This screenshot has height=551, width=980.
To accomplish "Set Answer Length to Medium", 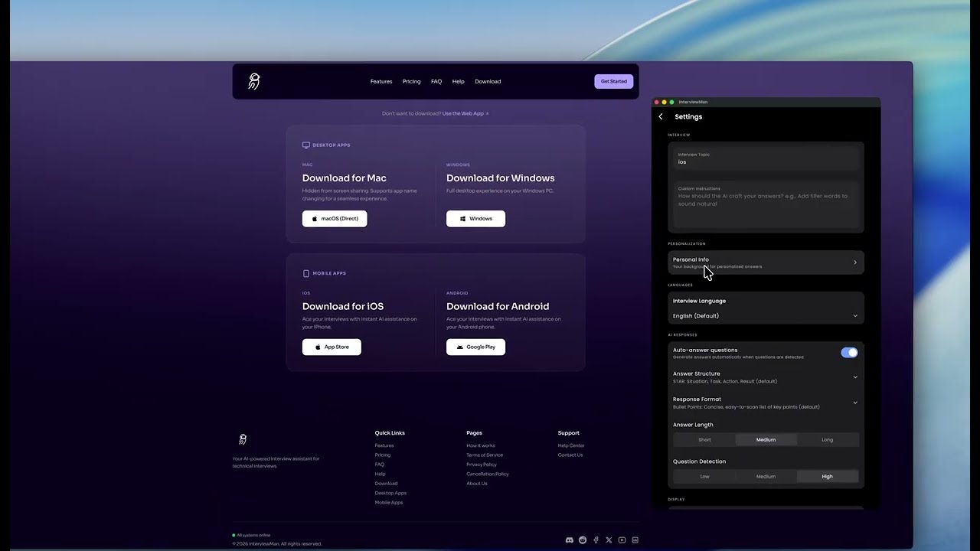I will coord(766,440).
